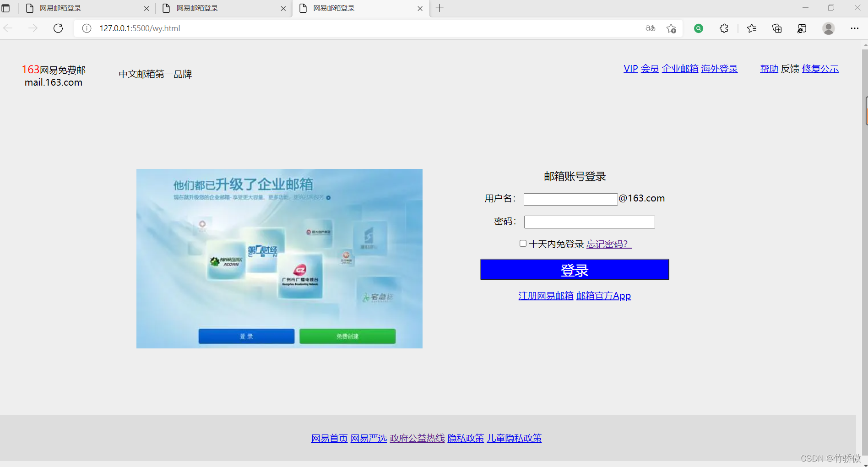Open the Collections icon
Image resolution: width=868 pixels, height=467 pixels.
(x=777, y=28)
